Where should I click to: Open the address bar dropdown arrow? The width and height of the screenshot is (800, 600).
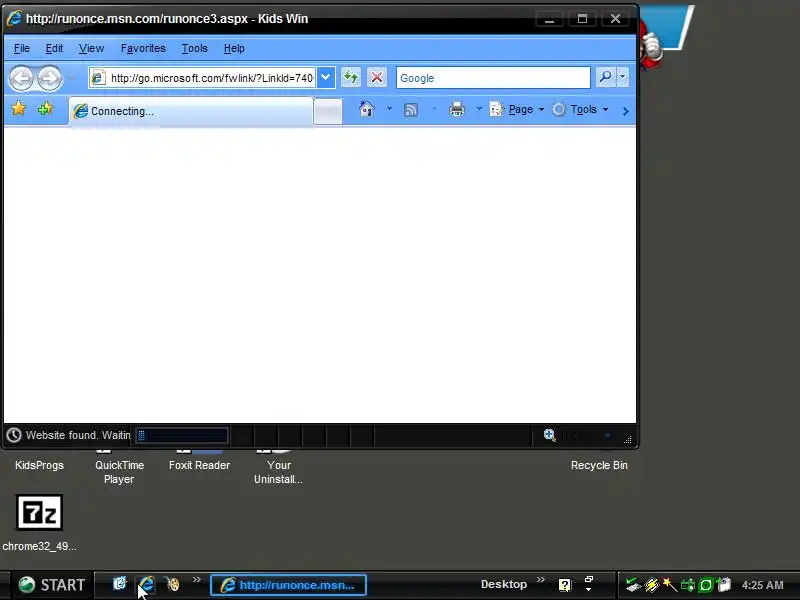(x=326, y=78)
